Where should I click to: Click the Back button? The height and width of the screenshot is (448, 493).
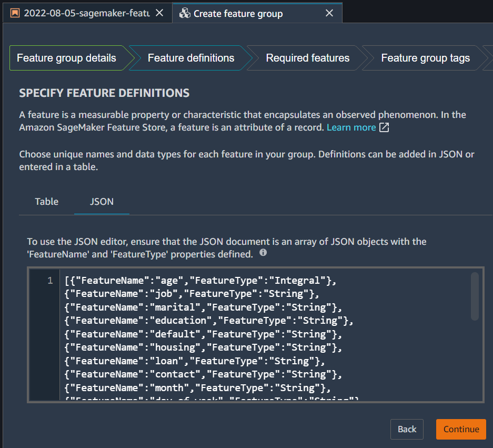click(x=407, y=429)
